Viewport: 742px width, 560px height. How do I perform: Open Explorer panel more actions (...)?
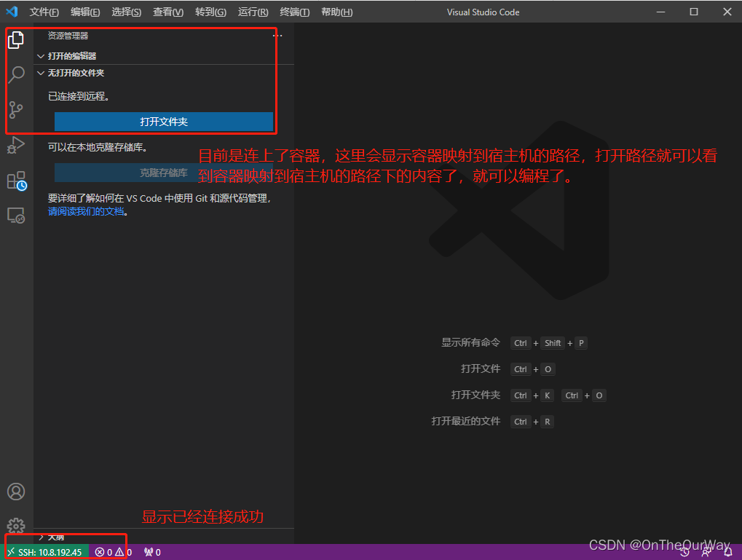[x=277, y=36]
